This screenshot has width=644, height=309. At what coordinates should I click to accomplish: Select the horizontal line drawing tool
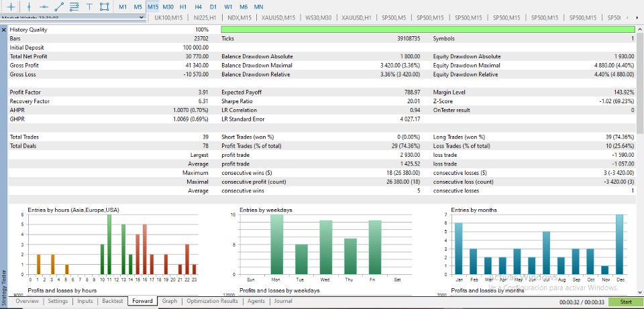pyautogui.click(x=44, y=7)
